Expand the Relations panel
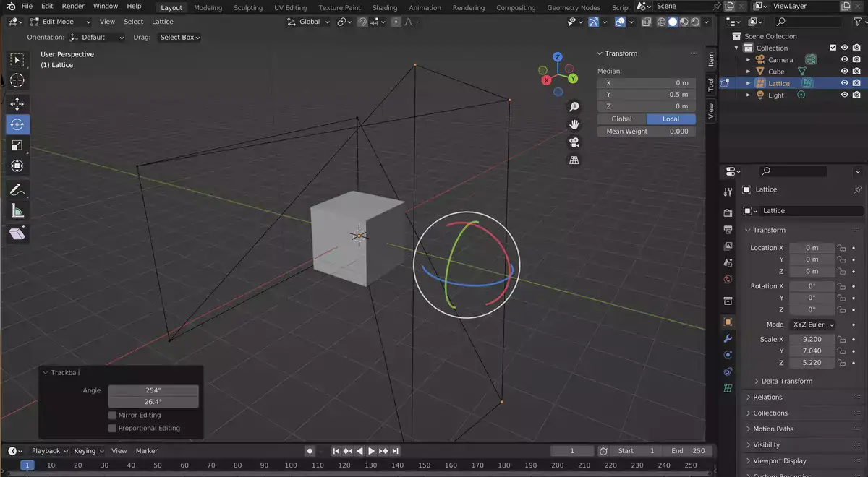 (x=767, y=397)
